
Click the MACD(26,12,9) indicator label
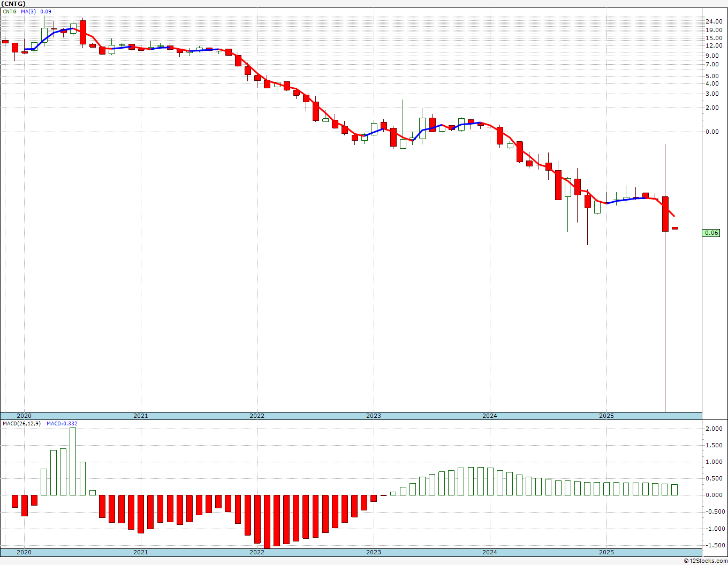pos(22,424)
